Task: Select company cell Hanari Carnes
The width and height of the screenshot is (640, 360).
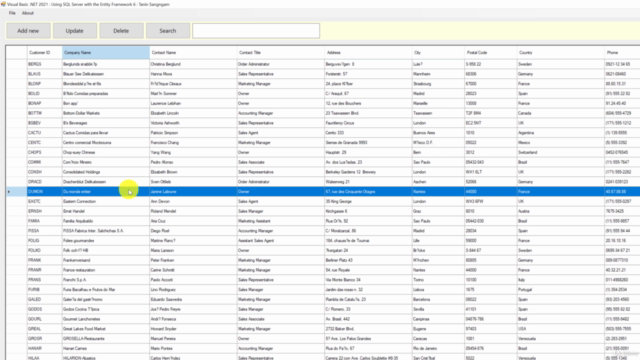Action: click(106, 348)
